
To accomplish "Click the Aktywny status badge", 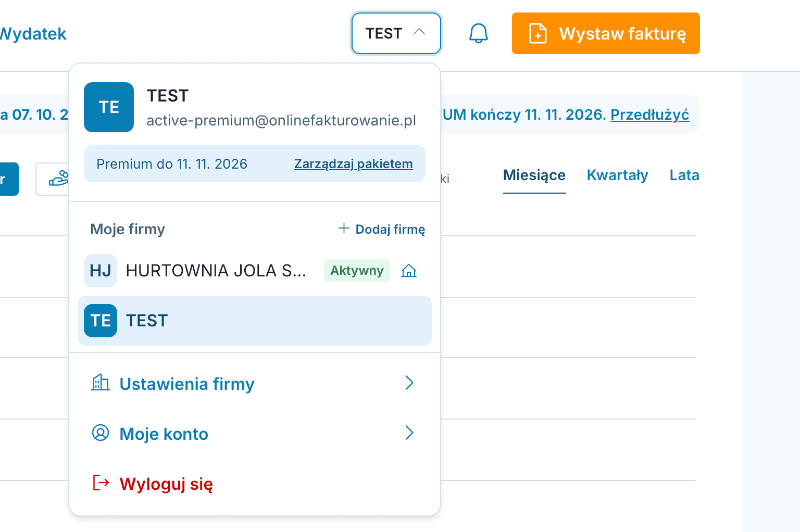I will [x=357, y=271].
